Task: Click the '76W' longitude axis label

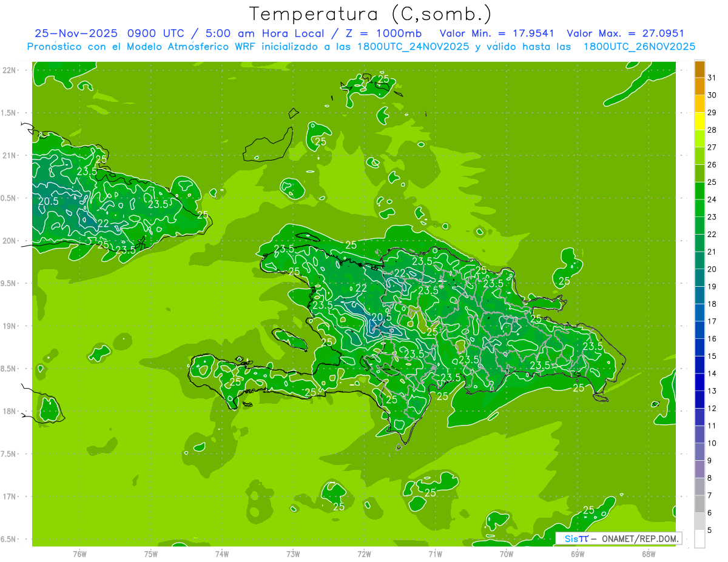Action: click(x=79, y=554)
